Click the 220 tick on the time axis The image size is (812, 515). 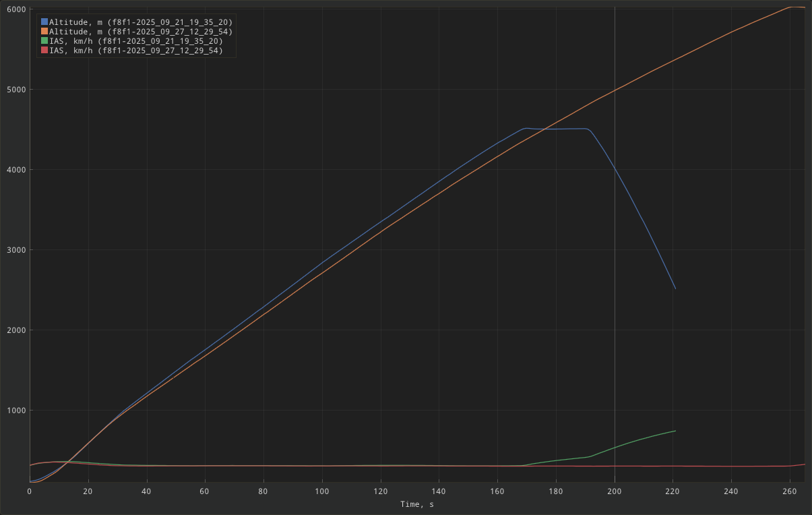click(673, 491)
